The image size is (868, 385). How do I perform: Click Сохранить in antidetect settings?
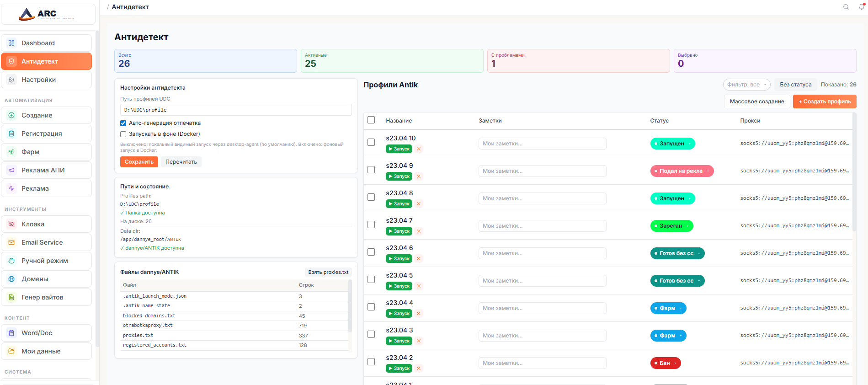[x=139, y=162]
